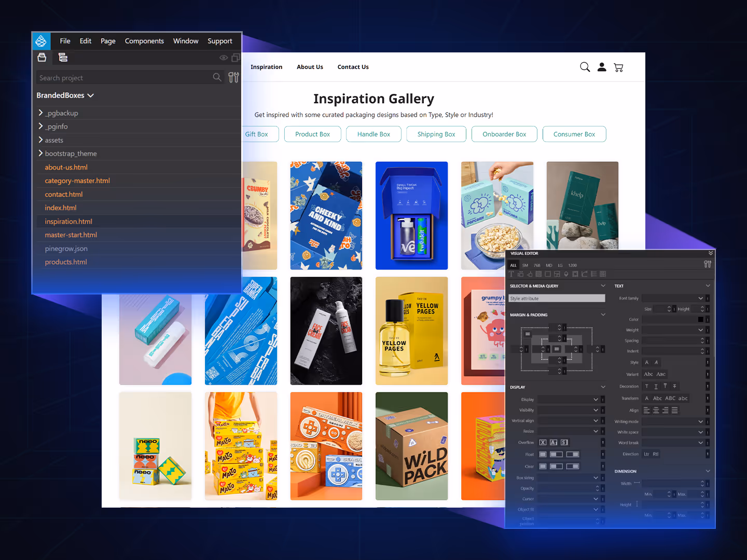Toggle the eye visibility icon above the file list
This screenshot has width=747, height=560.
pyautogui.click(x=223, y=57)
